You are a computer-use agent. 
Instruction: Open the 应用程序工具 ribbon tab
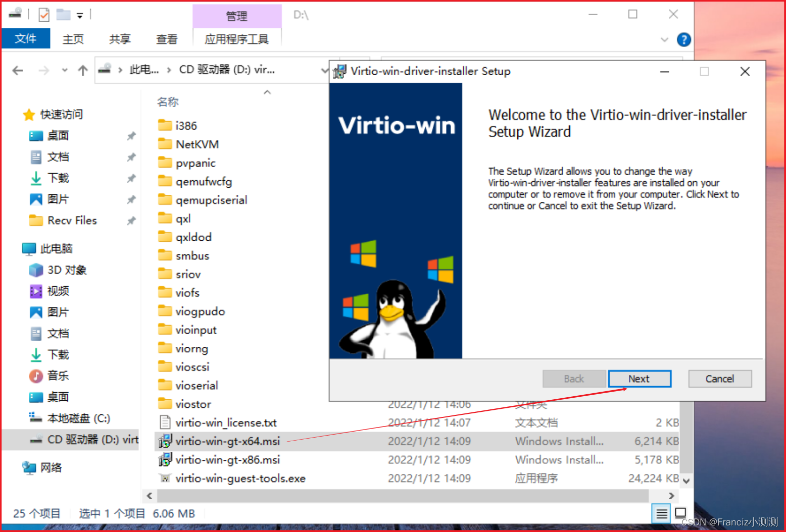[x=236, y=39]
